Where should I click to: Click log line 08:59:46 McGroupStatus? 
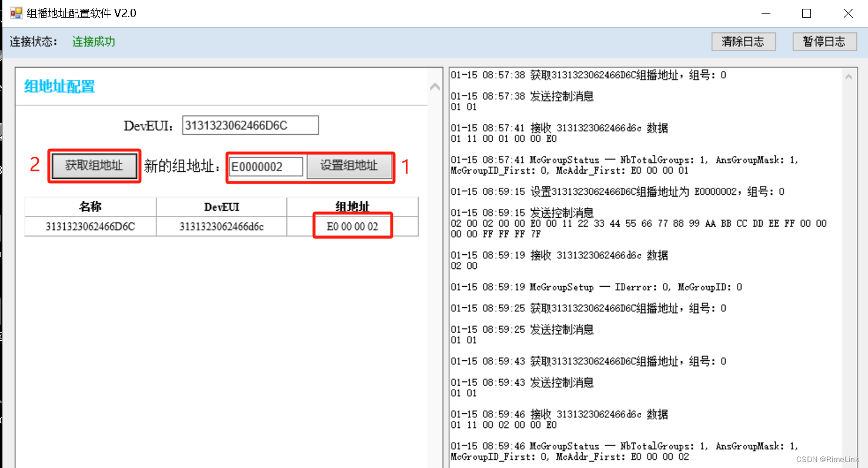click(x=625, y=452)
